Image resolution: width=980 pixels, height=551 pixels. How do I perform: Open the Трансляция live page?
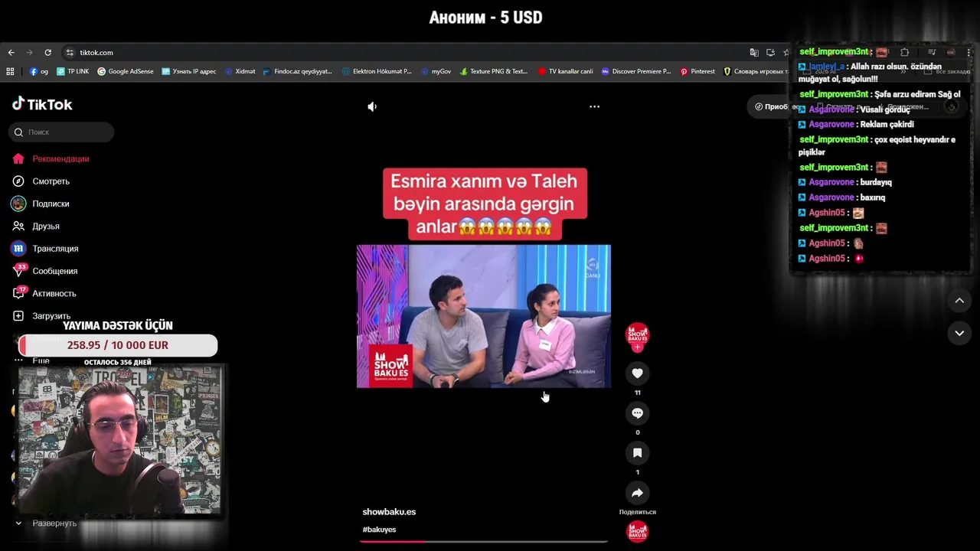click(x=45, y=249)
